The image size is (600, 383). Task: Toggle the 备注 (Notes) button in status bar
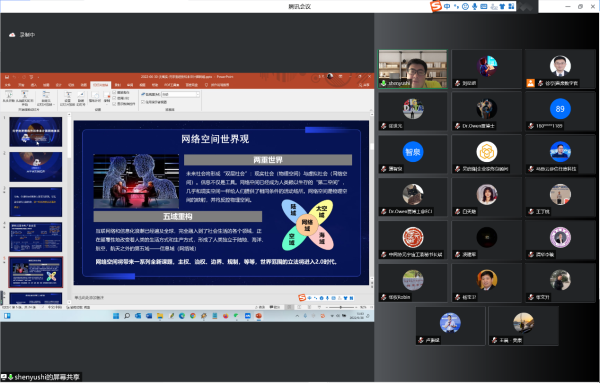pyautogui.click(x=260, y=307)
